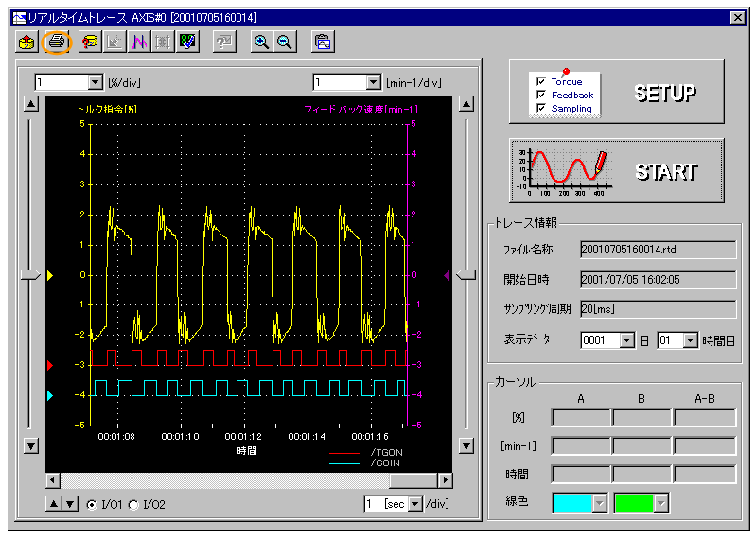The image size is (756, 539).
Task: Click the zoom in magnifier icon
Action: tap(262, 42)
